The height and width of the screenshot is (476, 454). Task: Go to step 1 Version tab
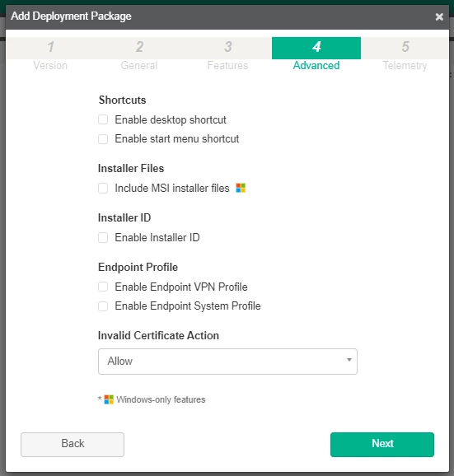[x=50, y=55]
